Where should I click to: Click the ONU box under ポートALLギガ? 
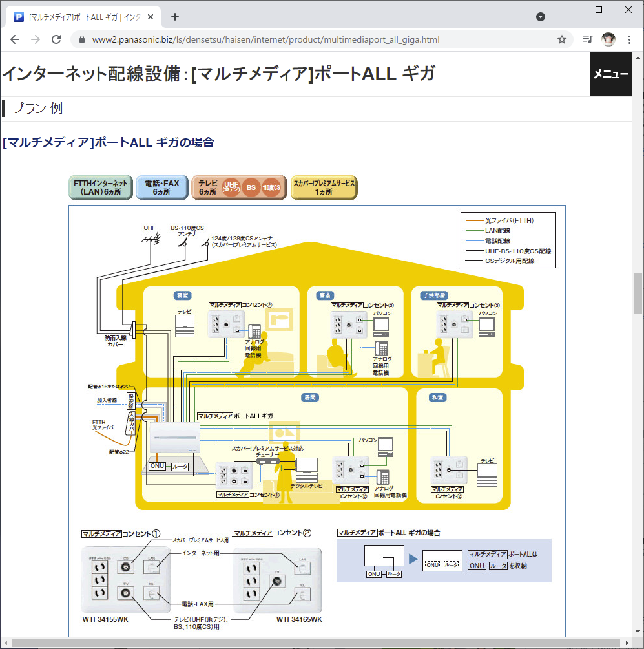pyautogui.click(x=157, y=466)
